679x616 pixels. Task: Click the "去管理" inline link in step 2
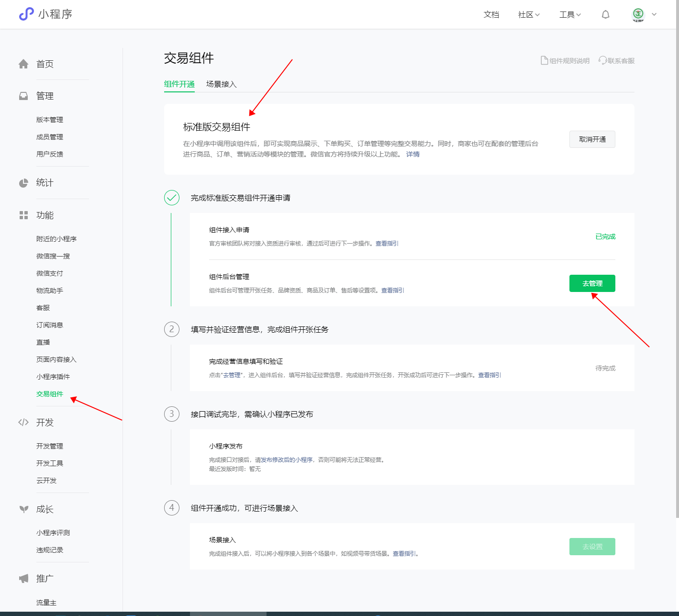(232, 375)
